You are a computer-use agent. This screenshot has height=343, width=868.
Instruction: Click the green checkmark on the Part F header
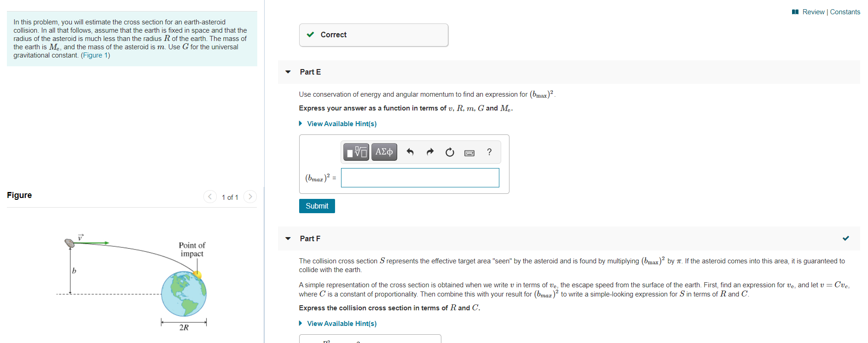[x=846, y=238]
